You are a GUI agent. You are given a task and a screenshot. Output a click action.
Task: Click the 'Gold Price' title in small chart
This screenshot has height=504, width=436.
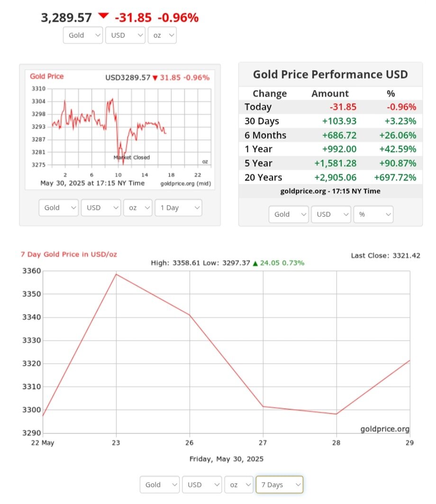pos(46,76)
